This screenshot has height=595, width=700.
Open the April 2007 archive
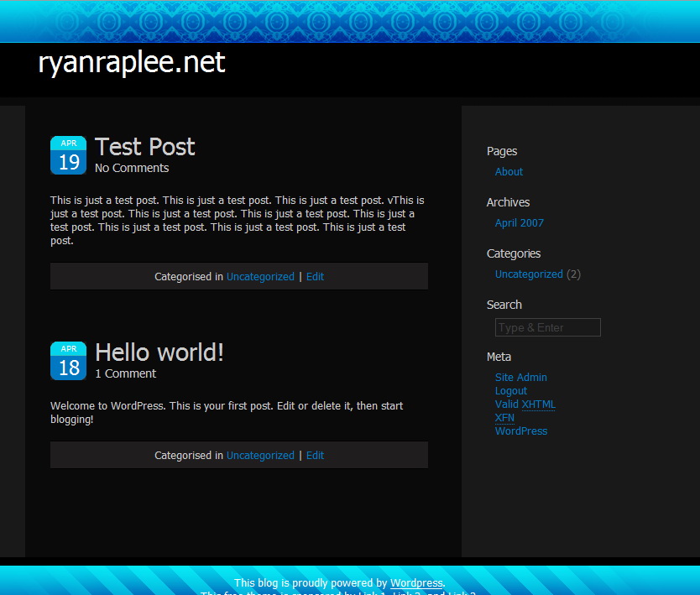point(519,223)
